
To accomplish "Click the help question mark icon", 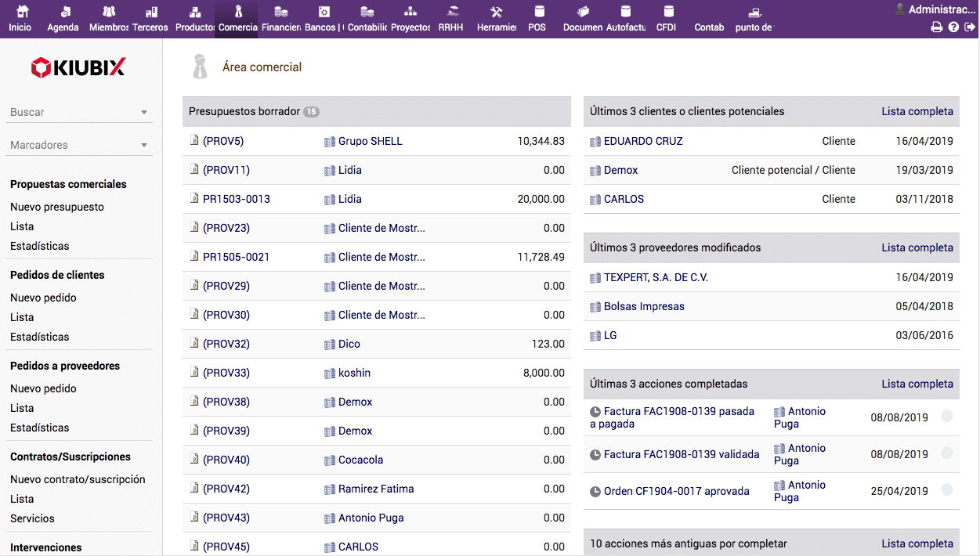I will [x=953, y=27].
